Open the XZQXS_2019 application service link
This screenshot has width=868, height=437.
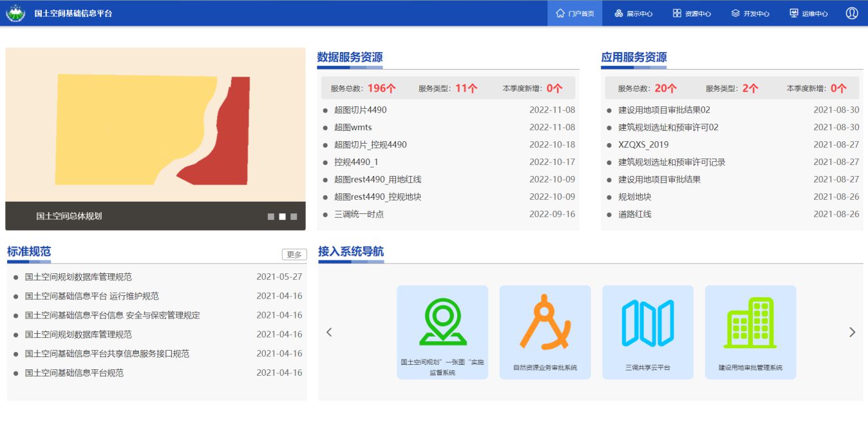click(x=643, y=145)
